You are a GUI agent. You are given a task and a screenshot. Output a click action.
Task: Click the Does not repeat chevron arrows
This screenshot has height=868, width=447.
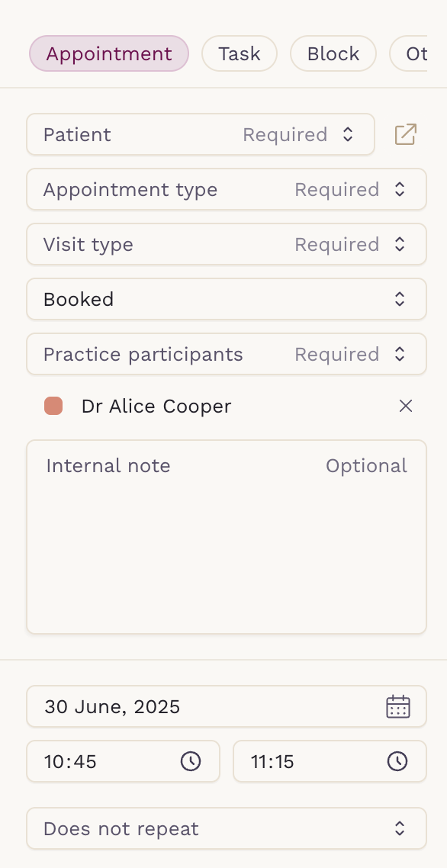(400, 828)
